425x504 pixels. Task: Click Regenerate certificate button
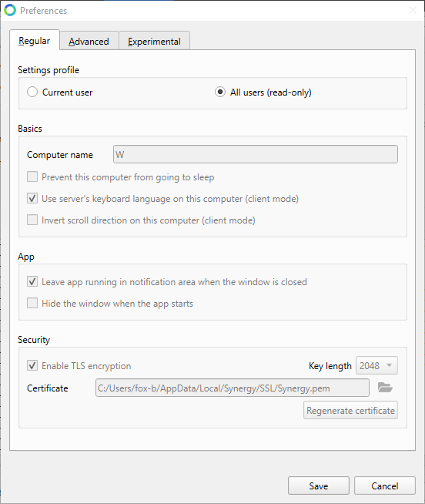click(x=350, y=410)
